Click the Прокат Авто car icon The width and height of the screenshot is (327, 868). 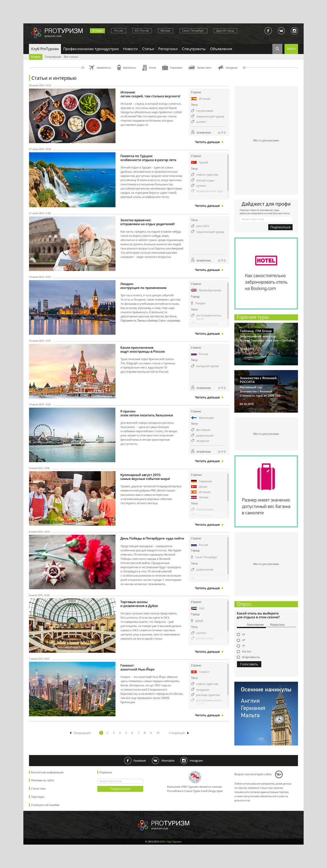point(191,68)
